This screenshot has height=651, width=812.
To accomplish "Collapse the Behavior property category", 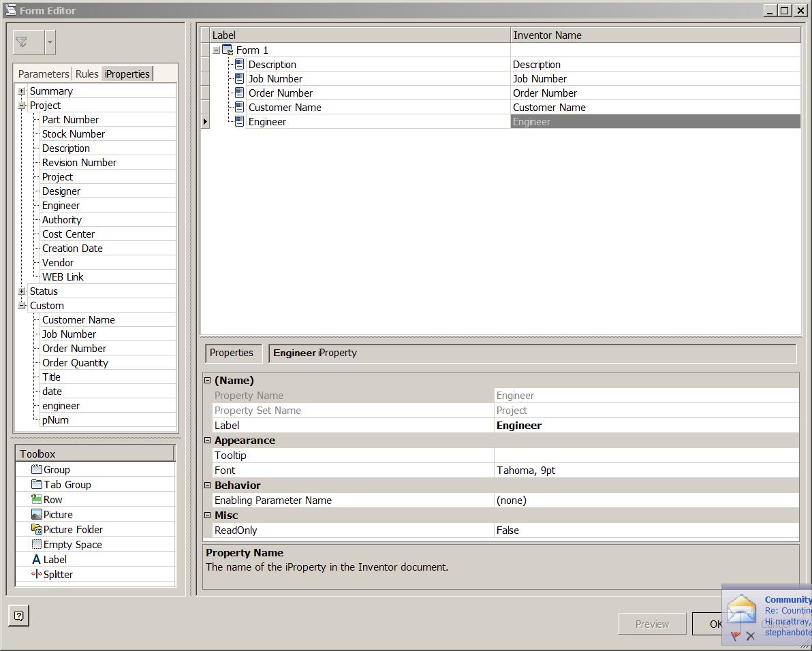I will tap(208, 486).
